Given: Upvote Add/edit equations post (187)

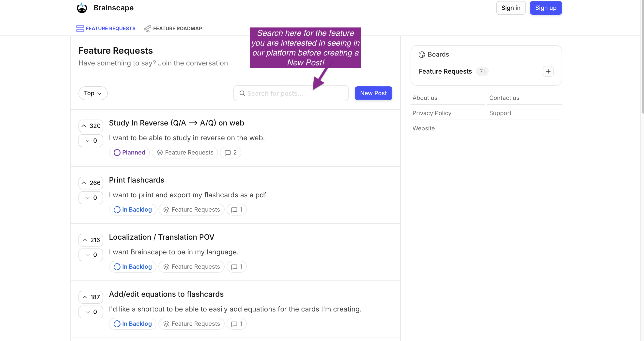Looking at the screenshot, I should pos(91,297).
